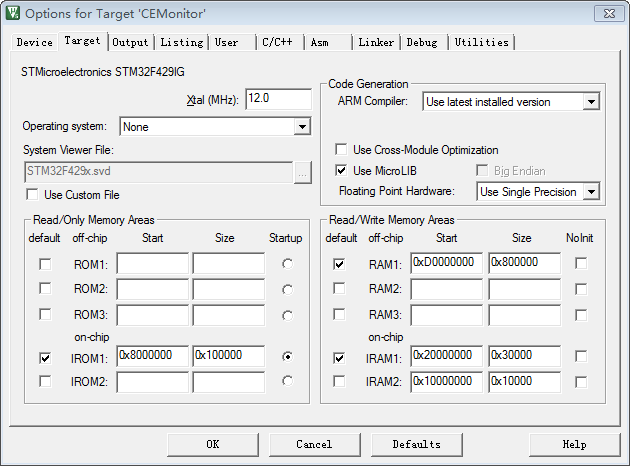Enable NoInit for IRAM1

click(581, 356)
